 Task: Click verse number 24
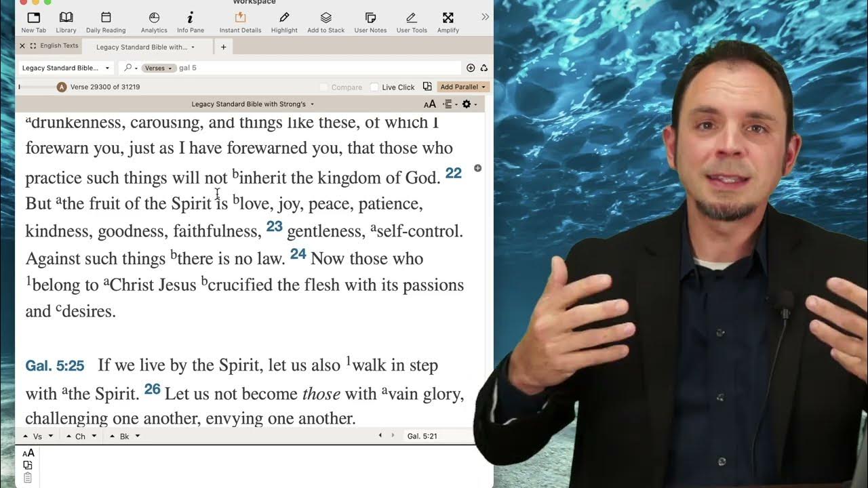click(x=298, y=254)
